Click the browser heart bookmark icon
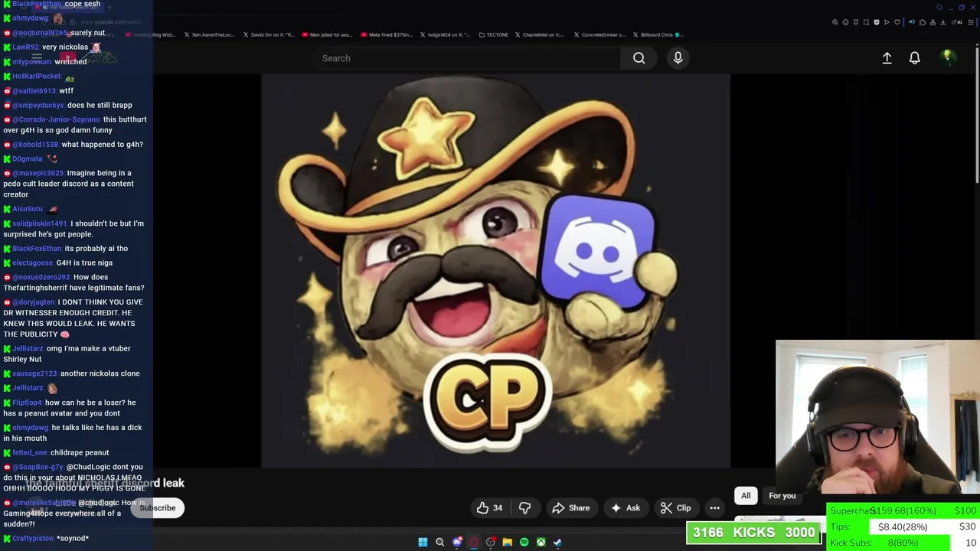Viewport: 980px width, 551px height. [x=897, y=22]
